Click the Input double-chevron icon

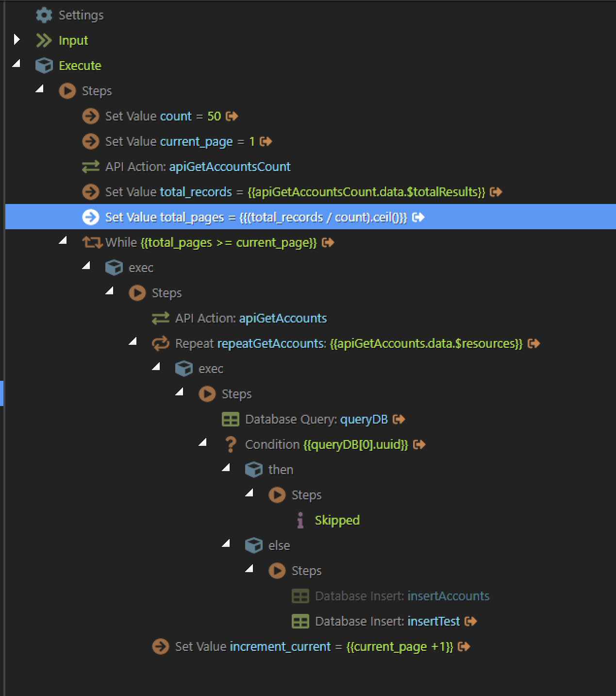tap(44, 40)
